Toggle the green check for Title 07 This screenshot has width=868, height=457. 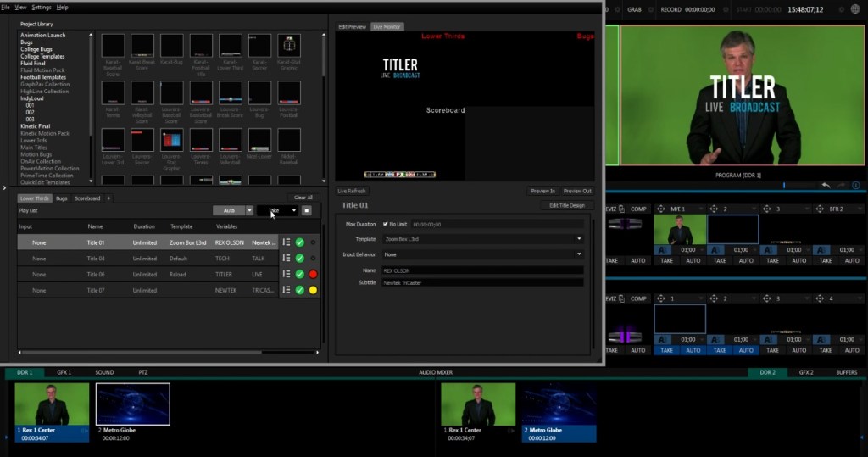(299, 290)
